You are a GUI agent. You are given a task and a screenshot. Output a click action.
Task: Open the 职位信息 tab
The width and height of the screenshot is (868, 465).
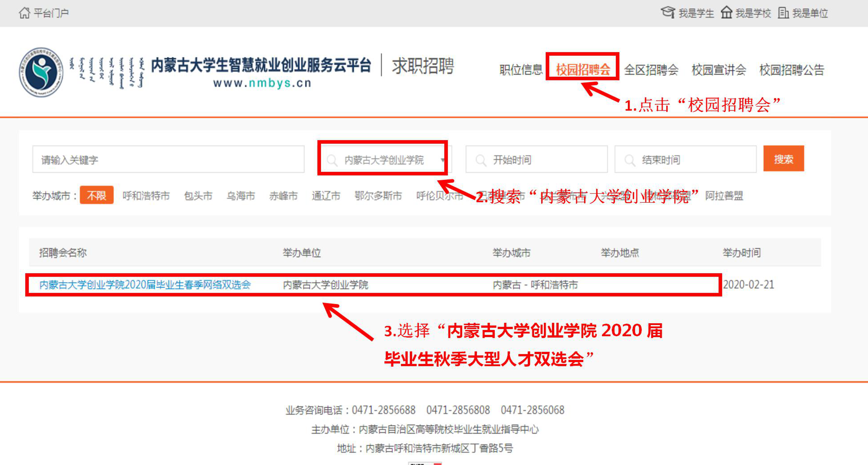520,70
